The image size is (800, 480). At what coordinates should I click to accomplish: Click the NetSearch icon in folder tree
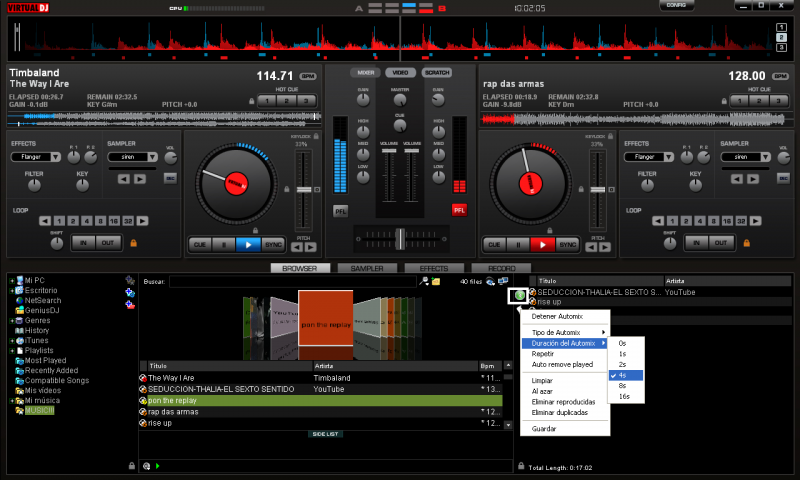click(x=20, y=300)
